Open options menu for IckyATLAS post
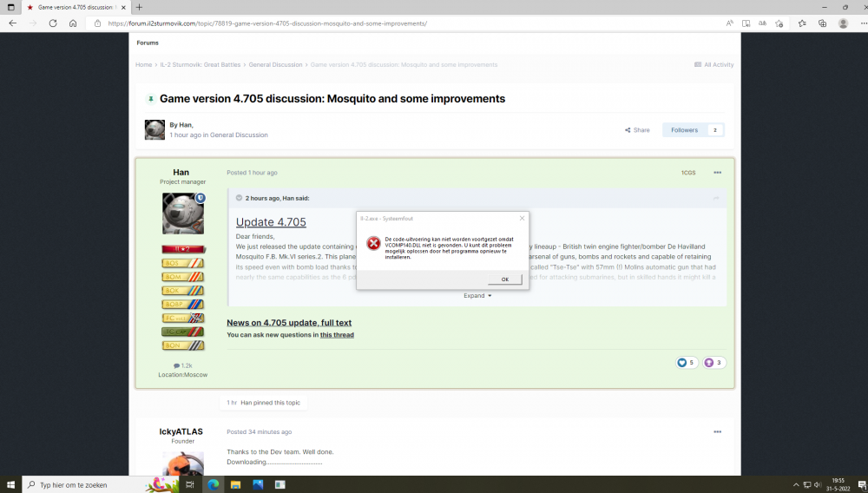This screenshot has width=868, height=493. [718, 431]
